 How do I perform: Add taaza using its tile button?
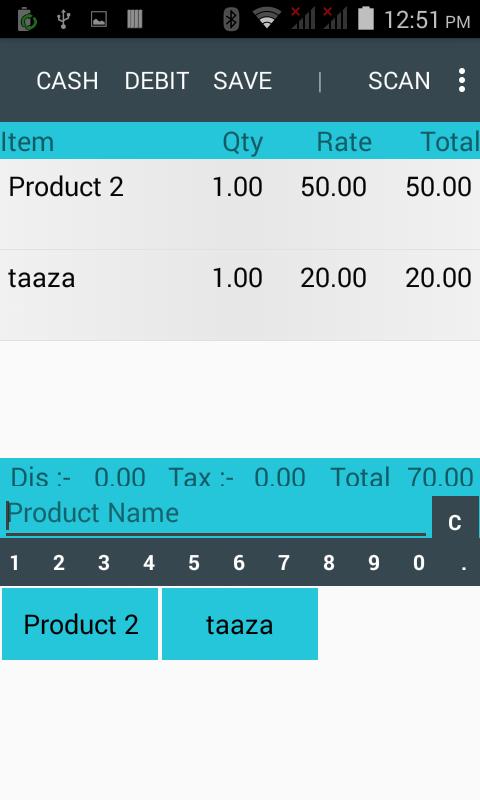click(x=240, y=624)
